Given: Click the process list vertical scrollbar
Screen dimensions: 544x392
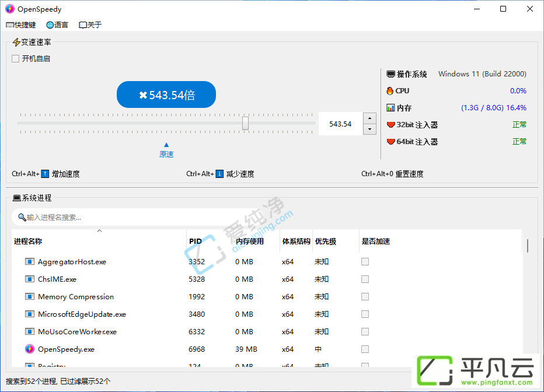Looking at the screenshot, I should click(x=528, y=246).
